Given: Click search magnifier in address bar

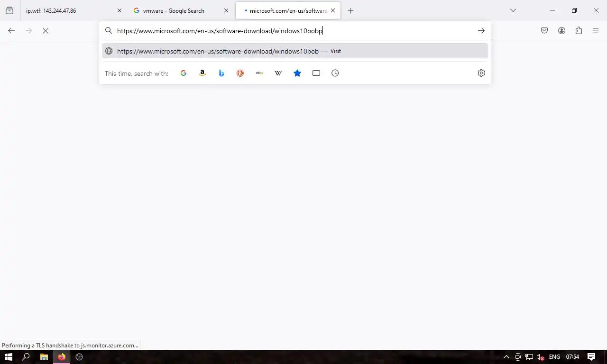Looking at the screenshot, I should click(109, 31).
